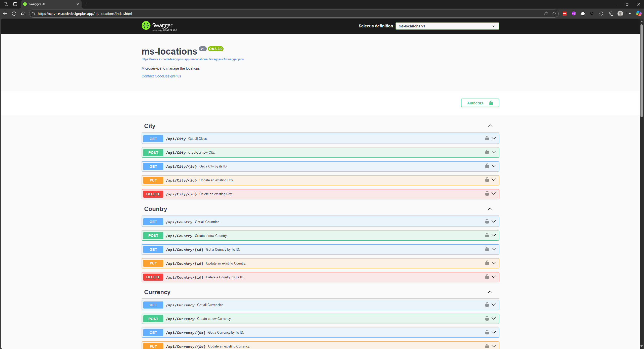The width and height of the screenshot is (644, 349).
Task: Collapse the City section
Action: point(490,126)
